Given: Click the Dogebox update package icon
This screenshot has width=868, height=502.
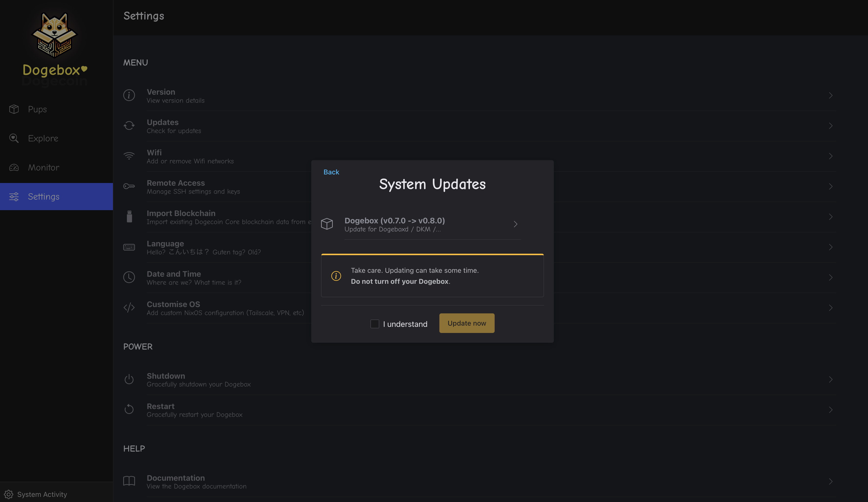Looking at the screenshot, I should [326, 224].
